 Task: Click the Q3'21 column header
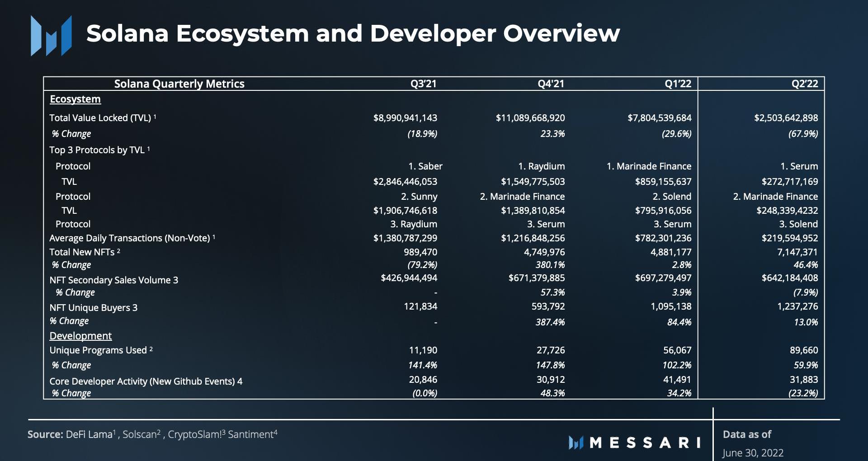click(x=423, y=84)
